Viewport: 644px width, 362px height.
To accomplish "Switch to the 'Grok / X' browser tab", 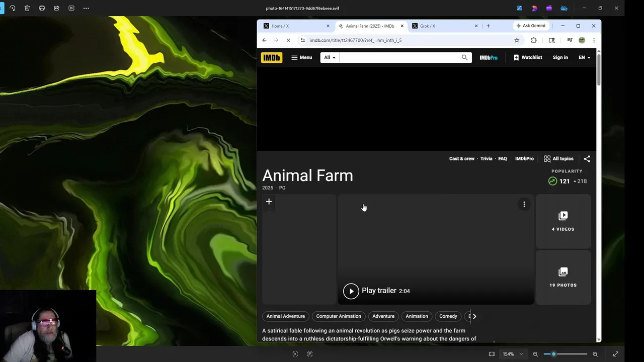I will 445,26.
